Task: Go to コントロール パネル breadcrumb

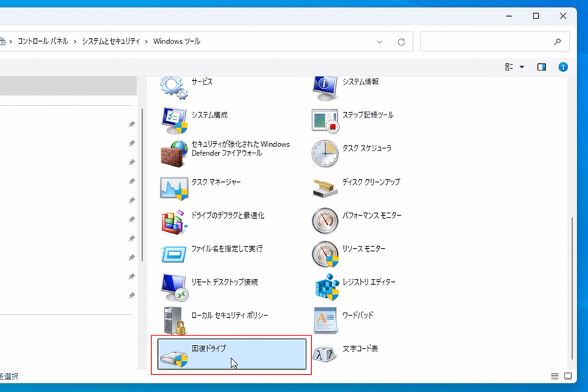Action: pyautogui.click(x=43, y=41)
